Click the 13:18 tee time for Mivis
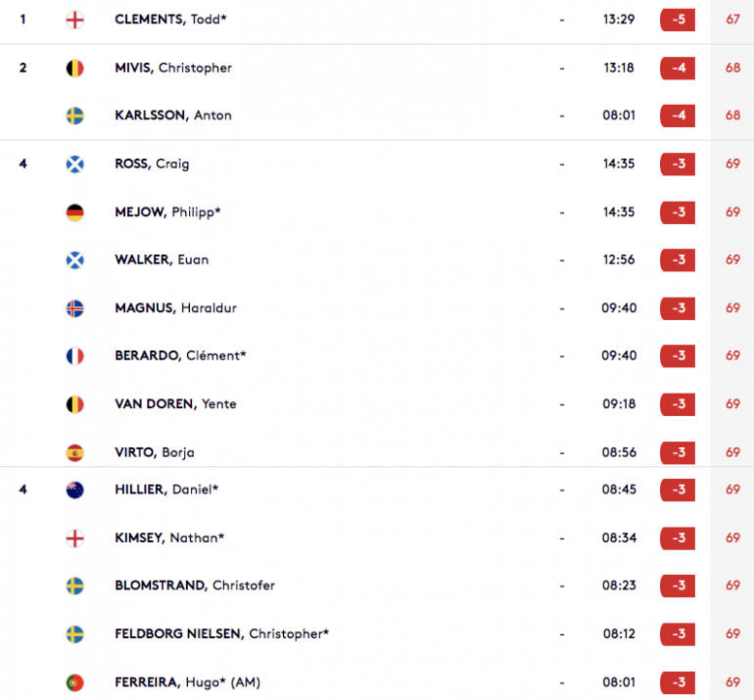Image resolution: width=754 pixels, height=700 pixels. click(x=619, y=68)
